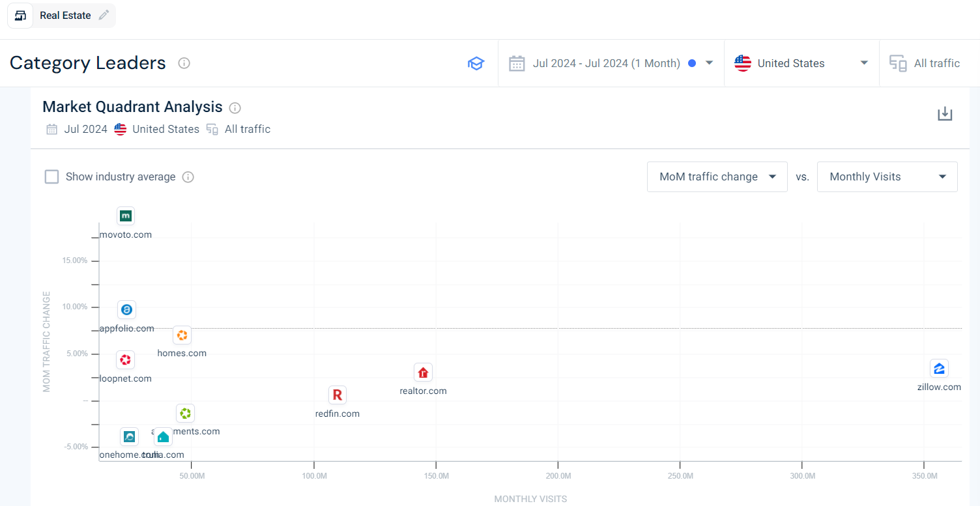Click the Real Estate category icon

[x=20, y=16]
